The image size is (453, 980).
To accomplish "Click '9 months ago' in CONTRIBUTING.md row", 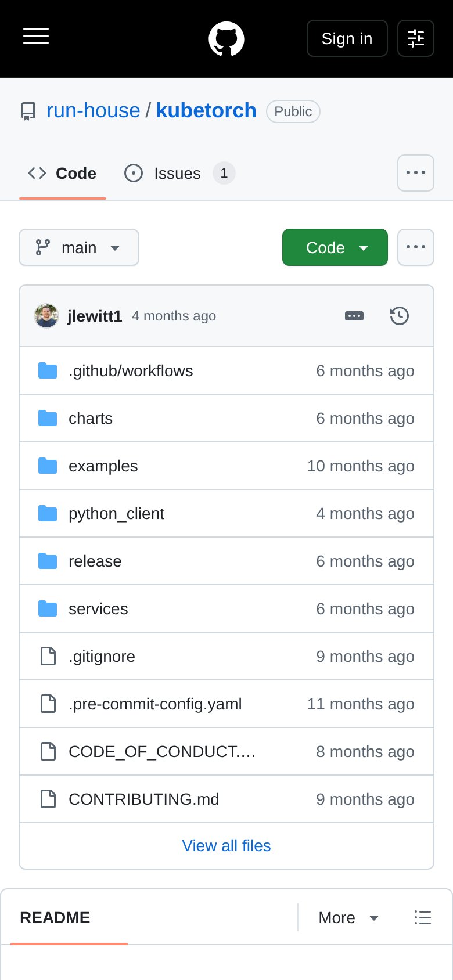I will click(365, 799).
